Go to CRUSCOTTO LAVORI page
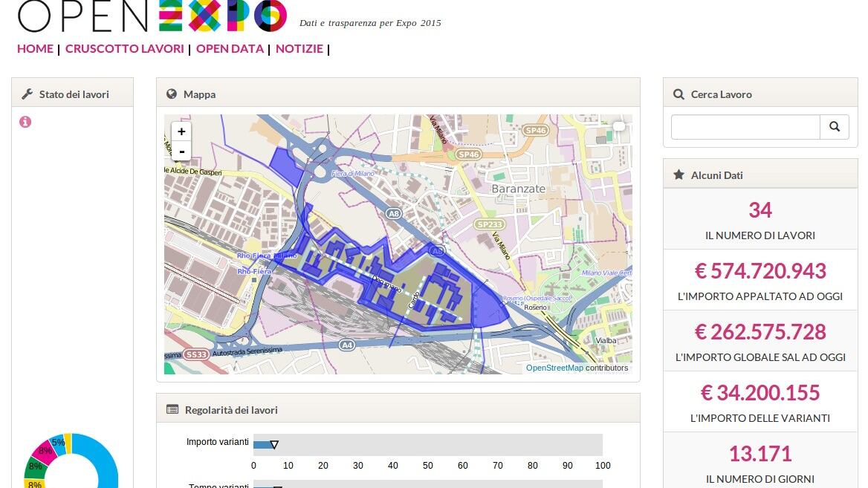The height and width of the screenshot is (488, 868). pos(125,49)
